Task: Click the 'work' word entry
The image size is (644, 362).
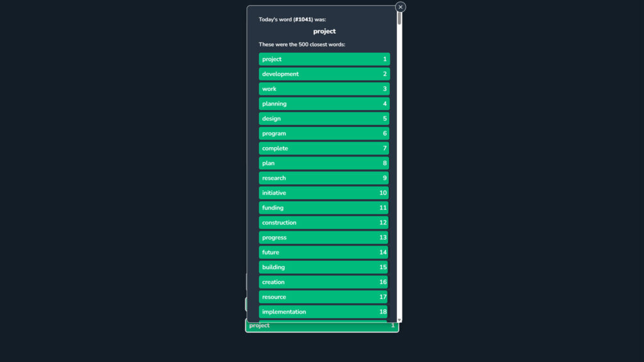Action: point(324,89)
